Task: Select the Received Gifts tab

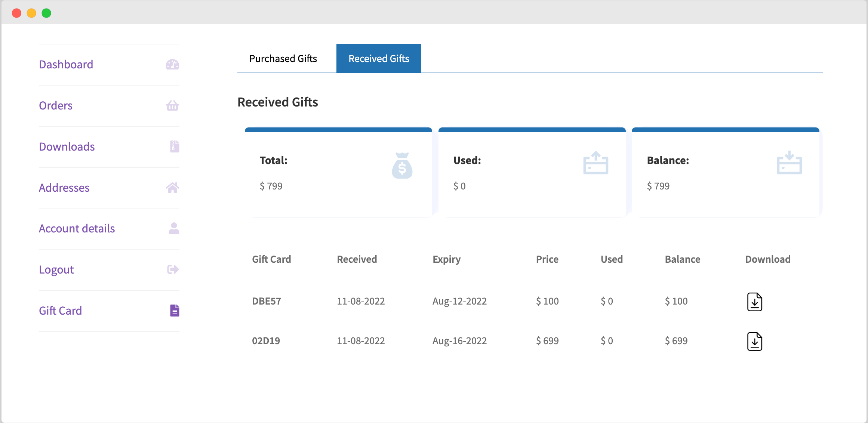Action: 378,58
